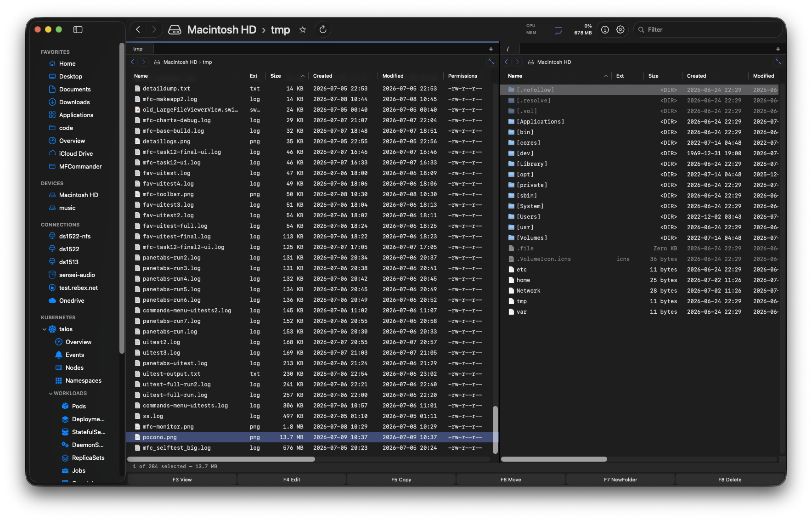
Task: Expand left pane to full width
Action: pyautogui.click(x=491, y=62)
